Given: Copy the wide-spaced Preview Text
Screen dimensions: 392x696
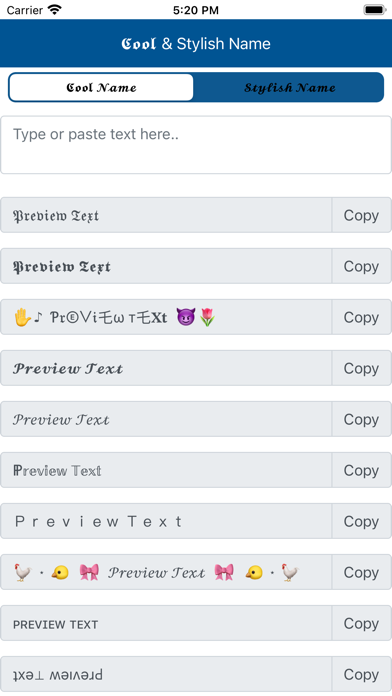Looking at the screenshot, I should (x=361, y=522).
